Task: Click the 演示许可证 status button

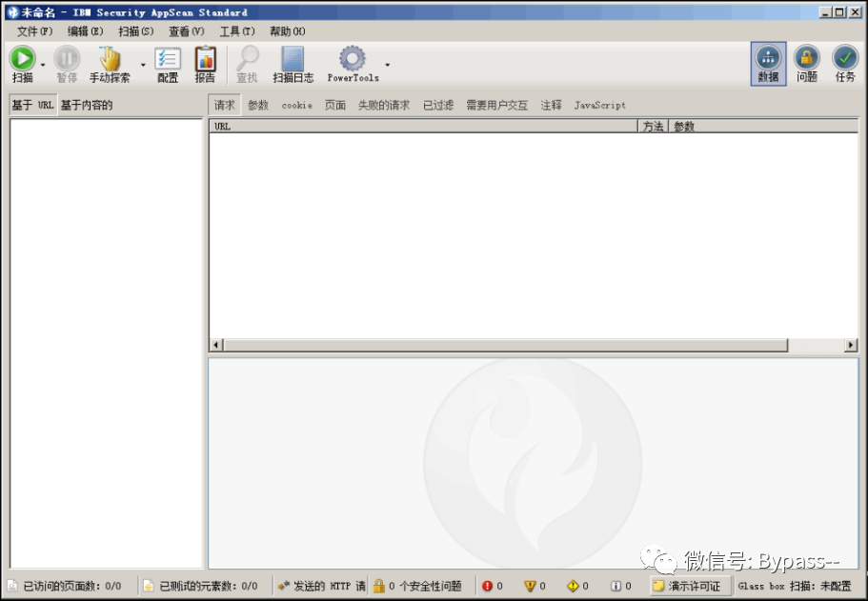Action: coord(691,586)
